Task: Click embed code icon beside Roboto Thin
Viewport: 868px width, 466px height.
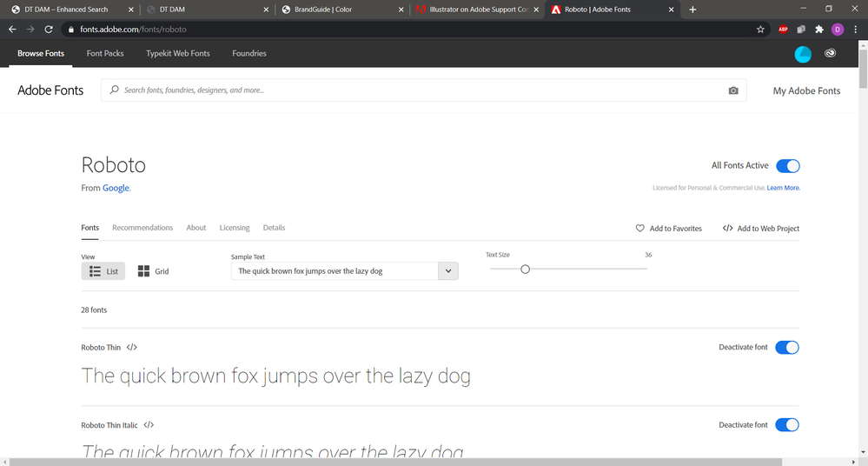Action: tap(132, 348)
